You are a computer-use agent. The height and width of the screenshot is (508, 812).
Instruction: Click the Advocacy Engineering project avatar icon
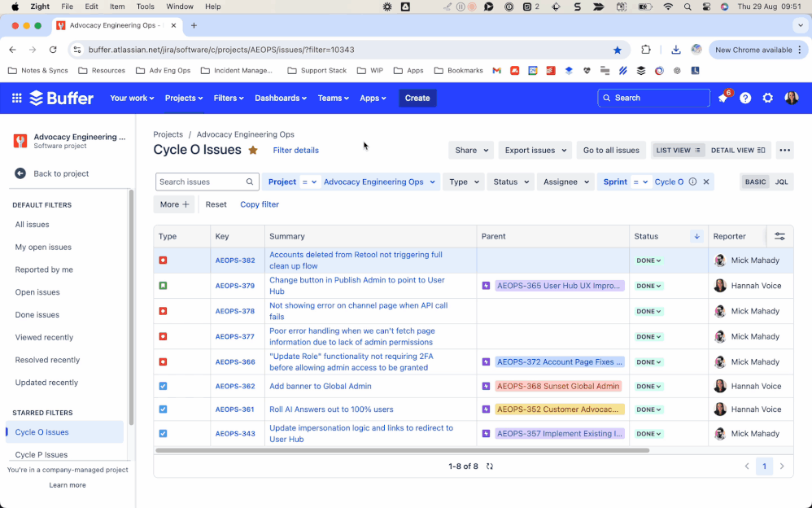(x=20, y=141)
